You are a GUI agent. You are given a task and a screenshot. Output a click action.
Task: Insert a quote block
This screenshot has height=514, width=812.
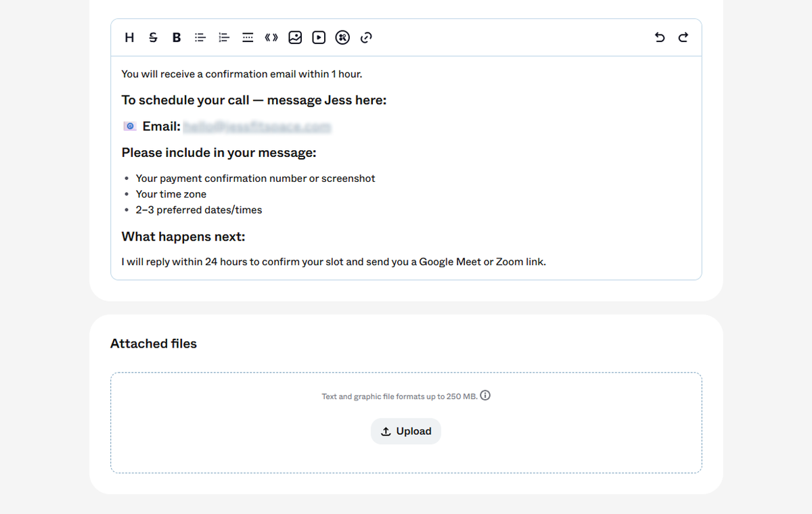[x=271, y=38]
